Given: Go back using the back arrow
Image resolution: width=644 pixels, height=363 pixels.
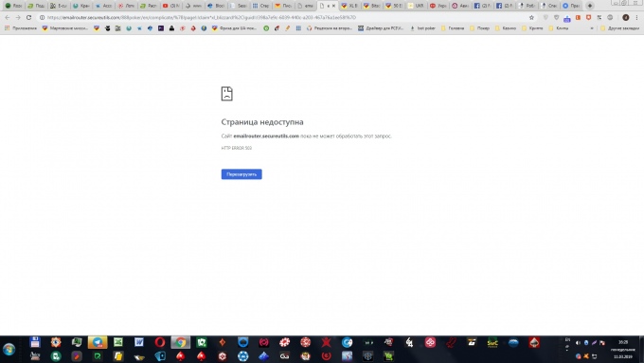Looking at the screenshot, I should (x=7, y=17).
